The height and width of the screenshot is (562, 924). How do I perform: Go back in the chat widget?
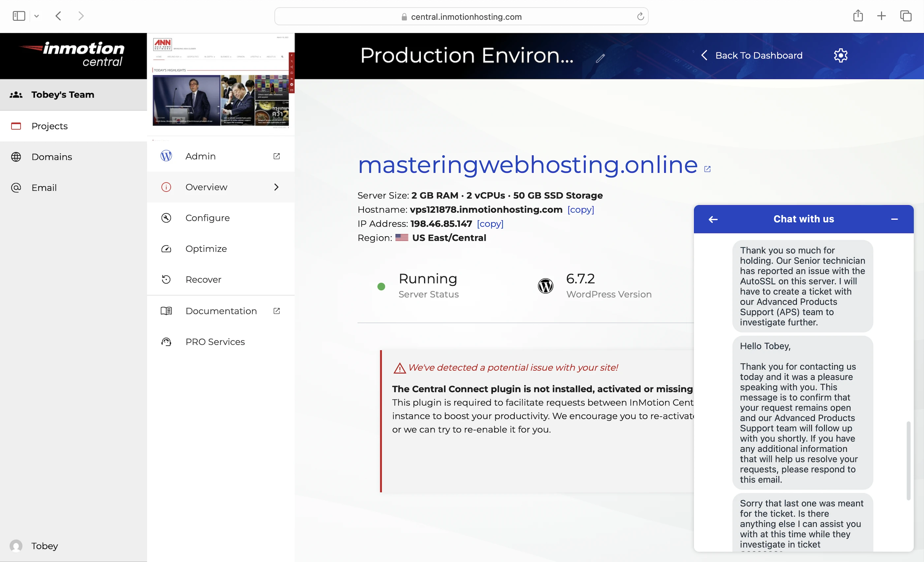coord(713,219)
